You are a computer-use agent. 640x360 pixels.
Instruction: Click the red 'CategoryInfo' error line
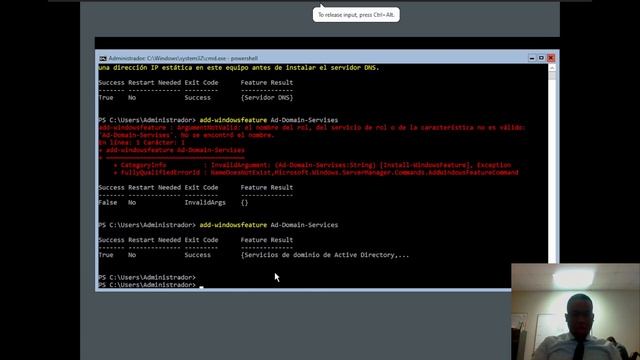pyautogui.click(x=312, y=165)
